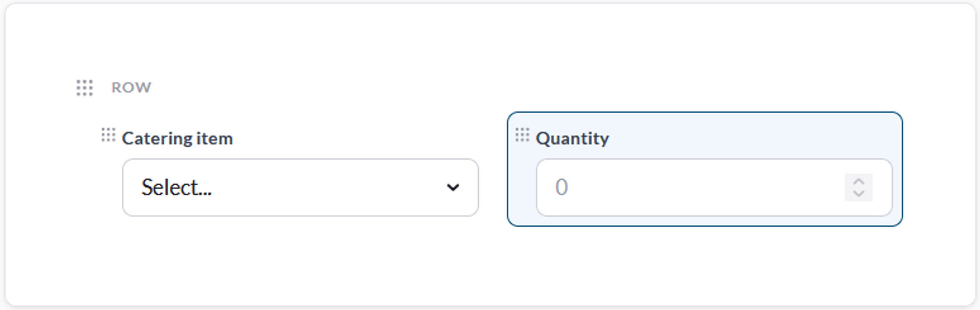Click the chevron arrow in Select dropdown
The height and width of the screenshot is (310, 980).
pyautogui.click(x=453, y=187)
